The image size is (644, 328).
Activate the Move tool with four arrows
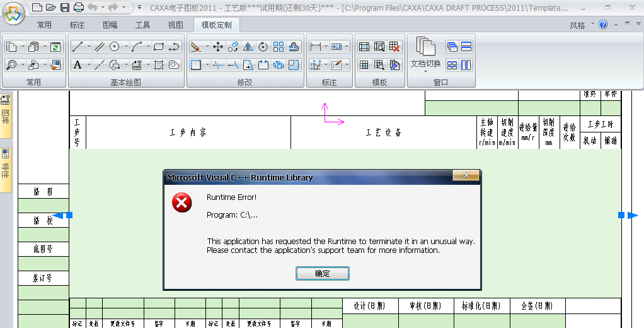(x=218, y=47)
